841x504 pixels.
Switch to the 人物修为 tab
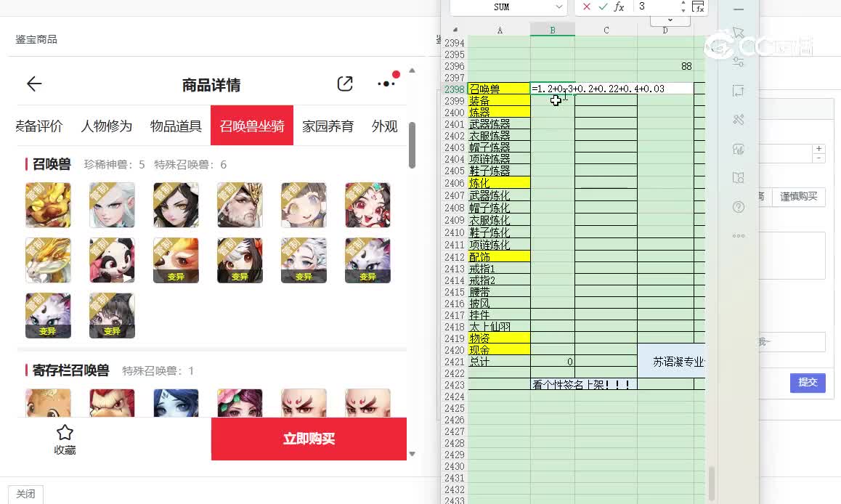106,126
